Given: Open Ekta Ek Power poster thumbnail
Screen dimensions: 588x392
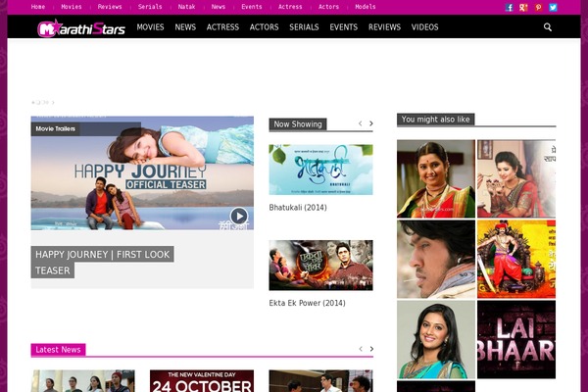Looking at the screenshot, I should pyautogui.click(x=320, y=266).
